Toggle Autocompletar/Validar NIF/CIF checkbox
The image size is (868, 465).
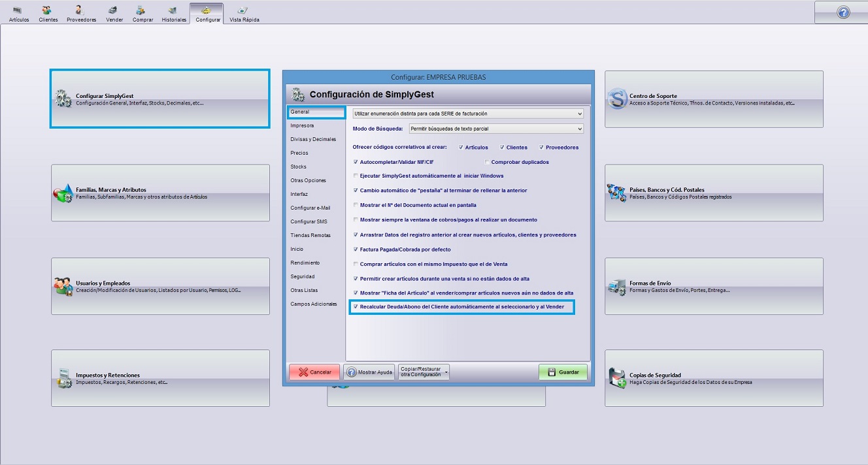tap(356, 162)
